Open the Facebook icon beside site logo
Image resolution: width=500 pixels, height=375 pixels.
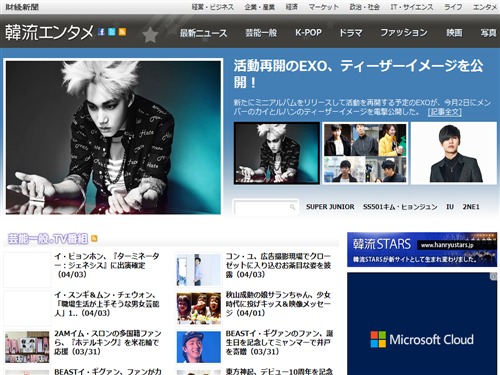[x=102, y=32]
